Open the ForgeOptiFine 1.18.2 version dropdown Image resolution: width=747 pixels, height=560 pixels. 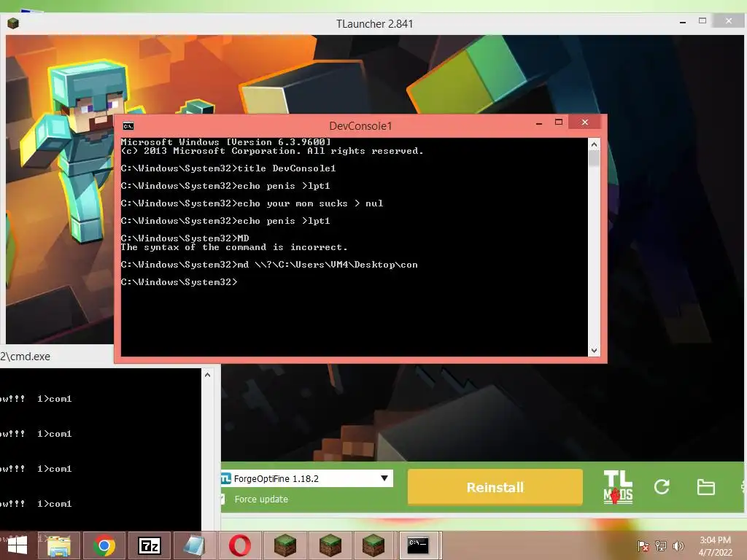(307, 478)
